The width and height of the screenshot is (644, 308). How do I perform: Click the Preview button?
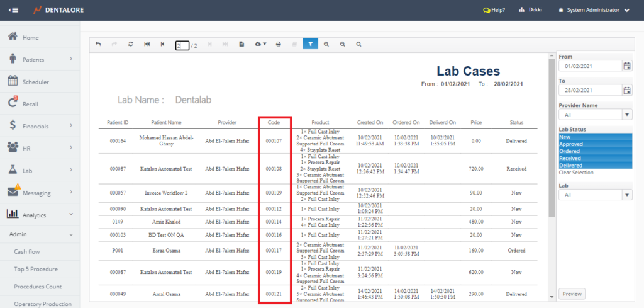coord(572,294)
